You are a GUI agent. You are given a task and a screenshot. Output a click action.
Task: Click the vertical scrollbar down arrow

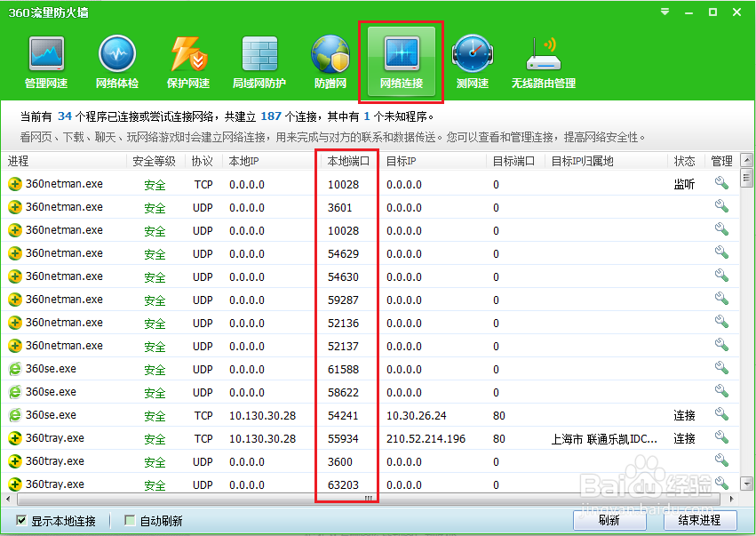(x=746, y=483)
